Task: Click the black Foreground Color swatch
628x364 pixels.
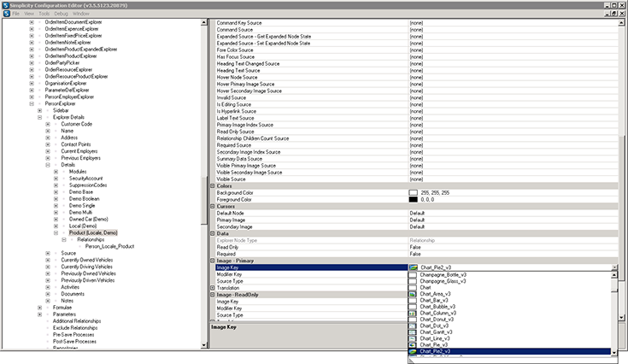Action: pyautogui.click(x=414, y=199)
